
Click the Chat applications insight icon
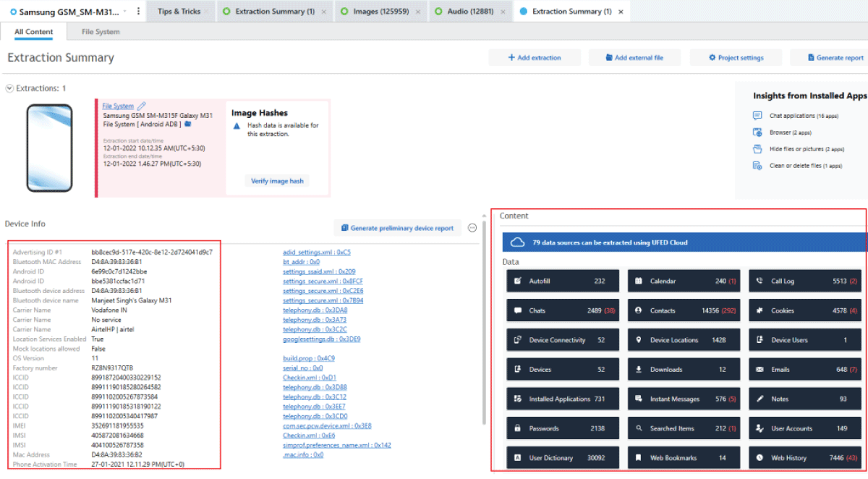click(757, 116)
